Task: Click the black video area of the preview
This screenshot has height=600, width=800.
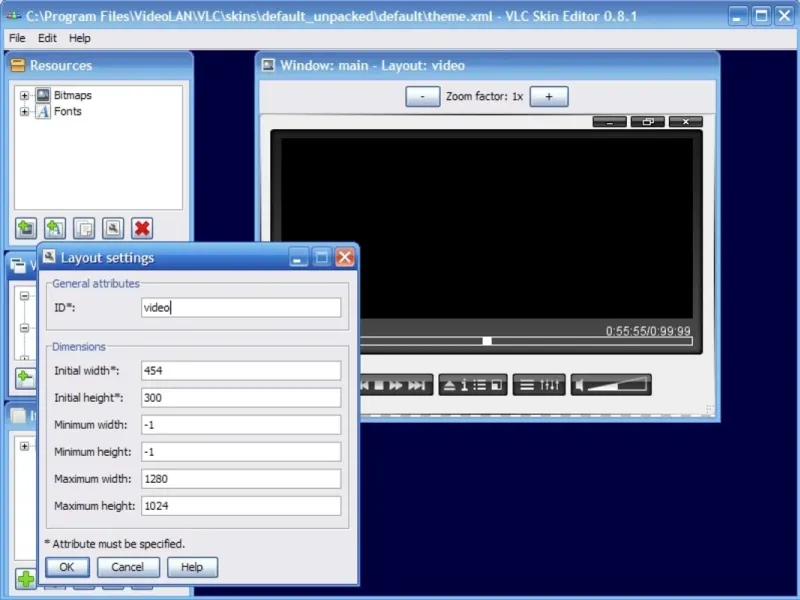Action: coord(487,228)
